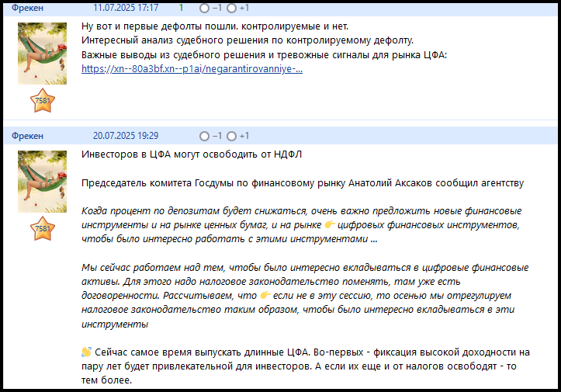The height and width of the screenshot is (392, 561).
Task: Click italic line 'активы. Для этого надо налоговое законодательство'
Action: coord(271,281)
